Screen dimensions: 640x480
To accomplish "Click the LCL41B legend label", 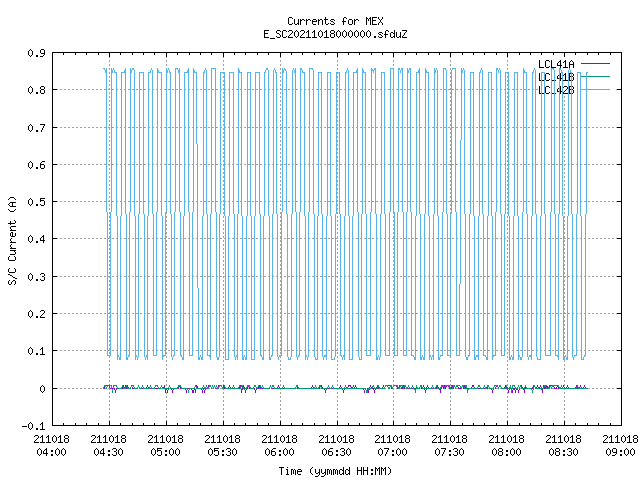I will pyautogui.click(x=556, y=77).
